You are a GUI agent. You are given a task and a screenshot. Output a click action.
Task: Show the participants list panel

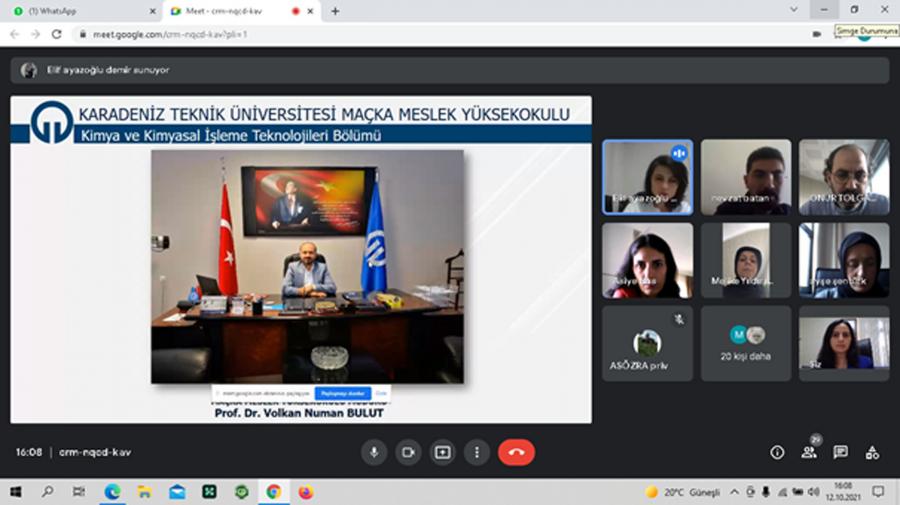808,452
